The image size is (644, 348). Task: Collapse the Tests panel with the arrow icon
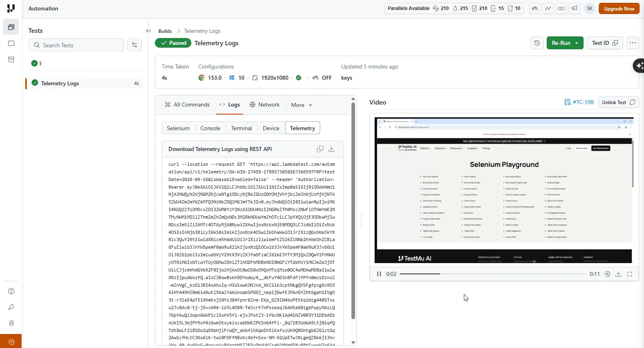[x=148, y=31]
